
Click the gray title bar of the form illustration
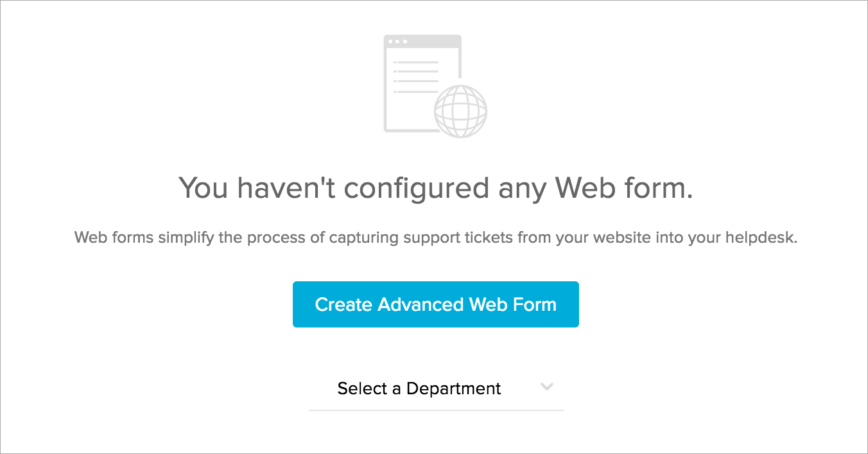[430, 42]
